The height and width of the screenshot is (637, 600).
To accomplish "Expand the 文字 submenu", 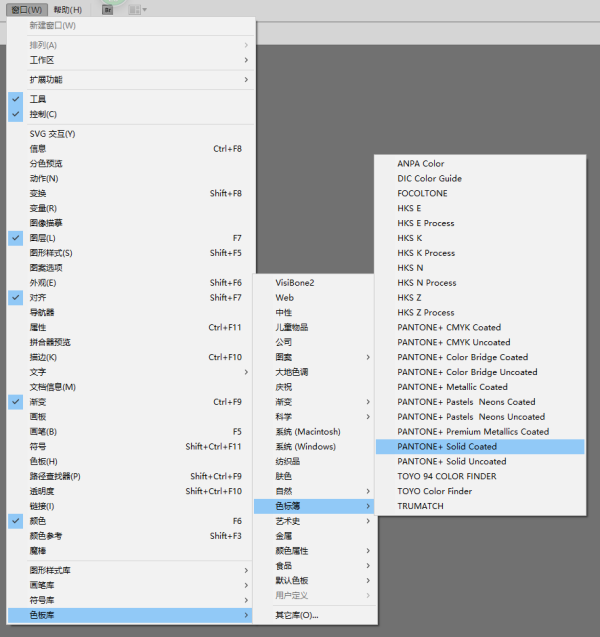I will [x=130, y=372].
